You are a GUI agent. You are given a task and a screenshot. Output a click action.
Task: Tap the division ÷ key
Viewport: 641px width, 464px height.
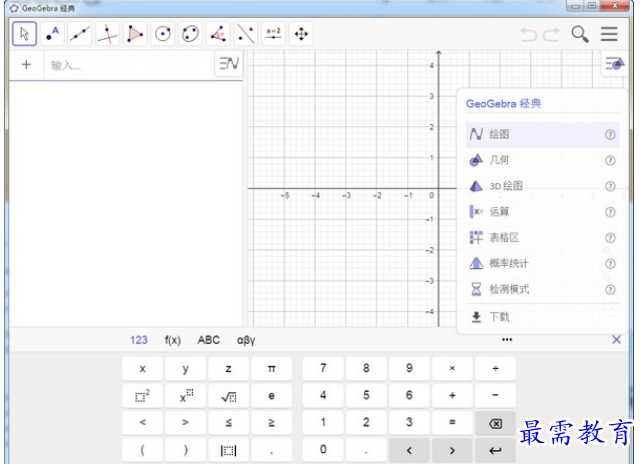[495, 368]
